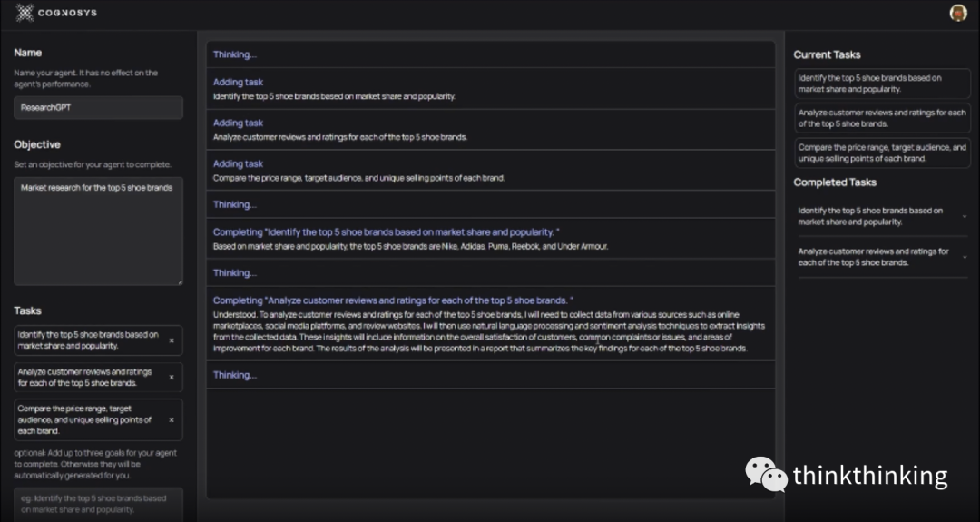This screenshot has width=980, height=522.
Task: Click the Cognosys logo icon
Action: 25,13
